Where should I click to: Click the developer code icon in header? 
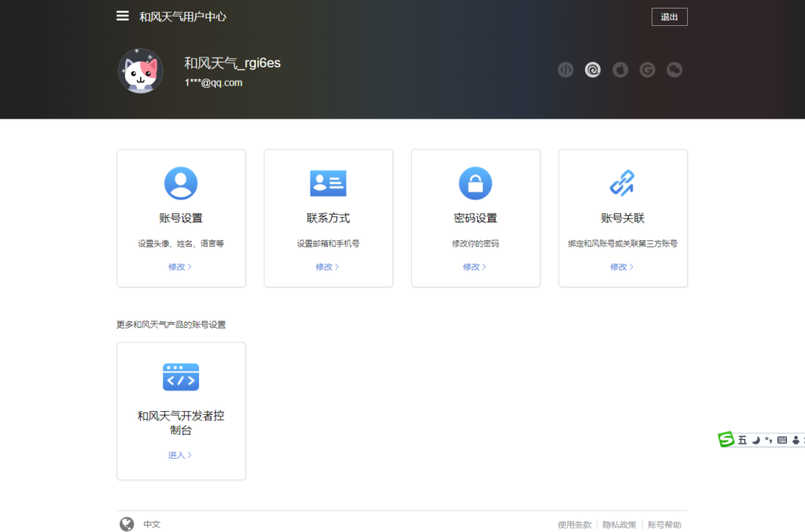[x=565, y=70]
